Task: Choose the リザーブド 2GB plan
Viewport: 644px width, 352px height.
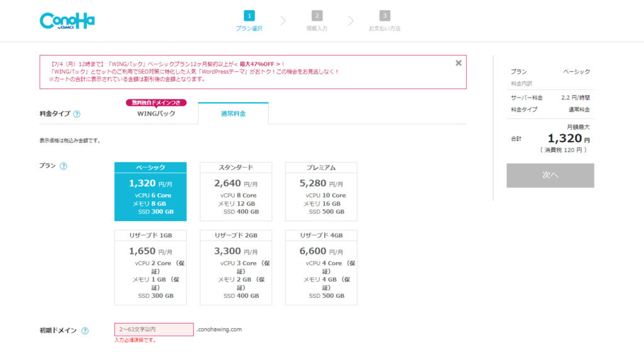Action: pos(236,267)
